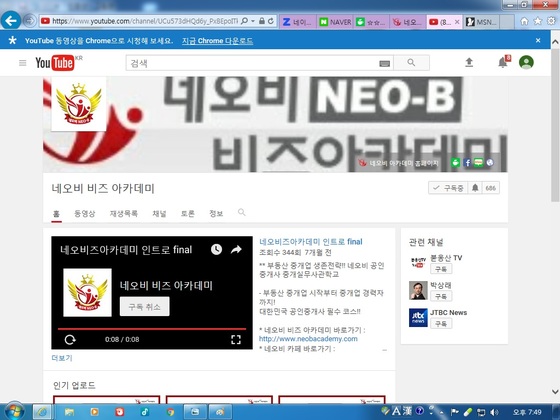Click the green cafe icon on banner
The image size is (560, 420).
[x=455, y=162]
